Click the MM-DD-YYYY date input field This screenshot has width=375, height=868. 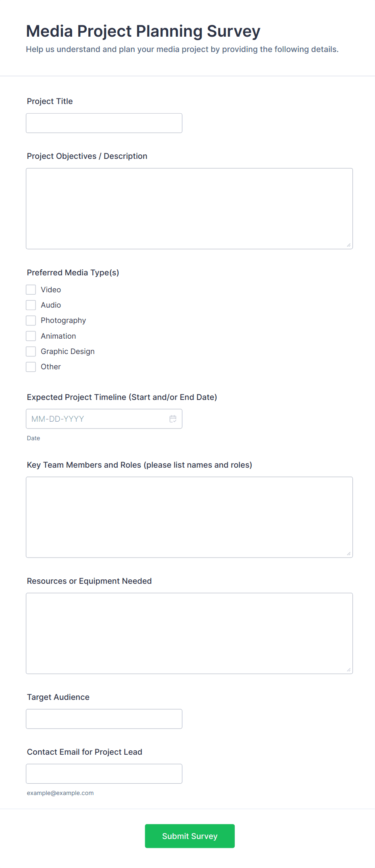click(97, 419)
